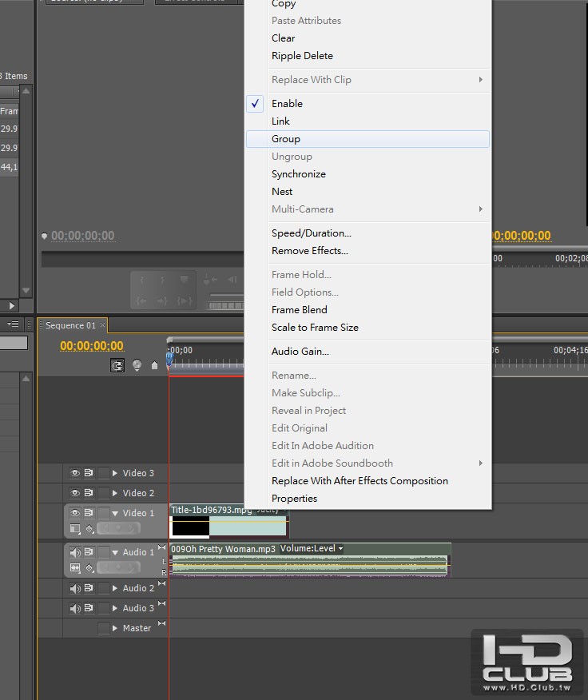The image size is (588, 700).
Task: Open Volume:Level dropdown on the audio clip
Action: (340, 549)
